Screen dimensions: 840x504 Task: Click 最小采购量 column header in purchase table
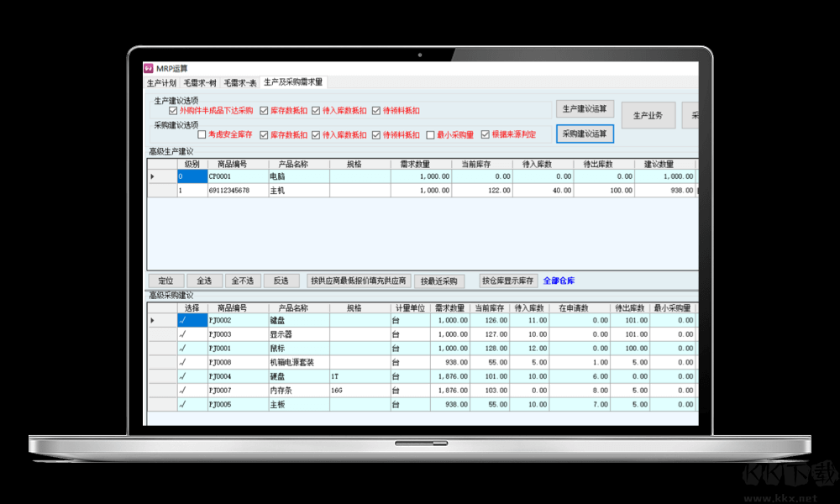[x=673, y=308]
